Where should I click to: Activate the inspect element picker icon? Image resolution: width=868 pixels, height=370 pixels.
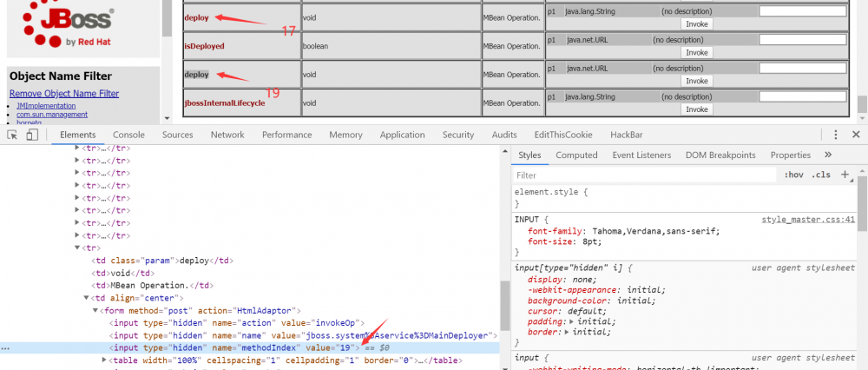[13, 135]
